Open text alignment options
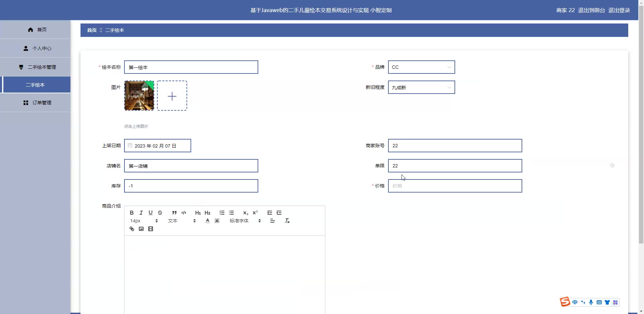644x314 pixels. (x=273, y=221)
